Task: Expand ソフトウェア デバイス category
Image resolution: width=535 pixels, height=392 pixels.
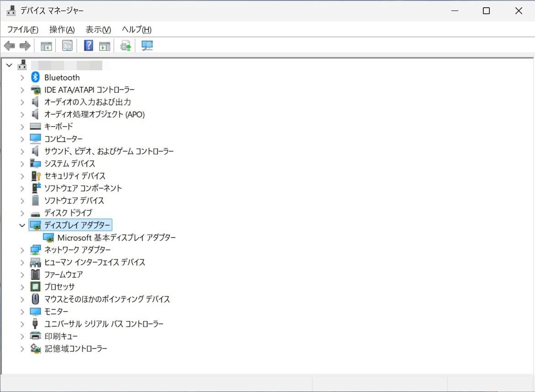Action: point(22,201)
